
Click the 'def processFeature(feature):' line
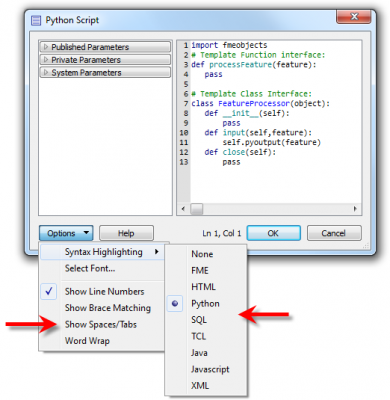[254, 65]
